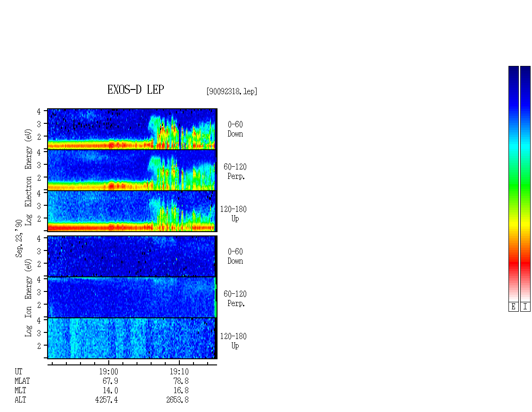Image resolution: width=532 pixels, height=412 pixels.
Task: Select the ion 120-180 Up spectrogram panel
Action: (132, 339)
